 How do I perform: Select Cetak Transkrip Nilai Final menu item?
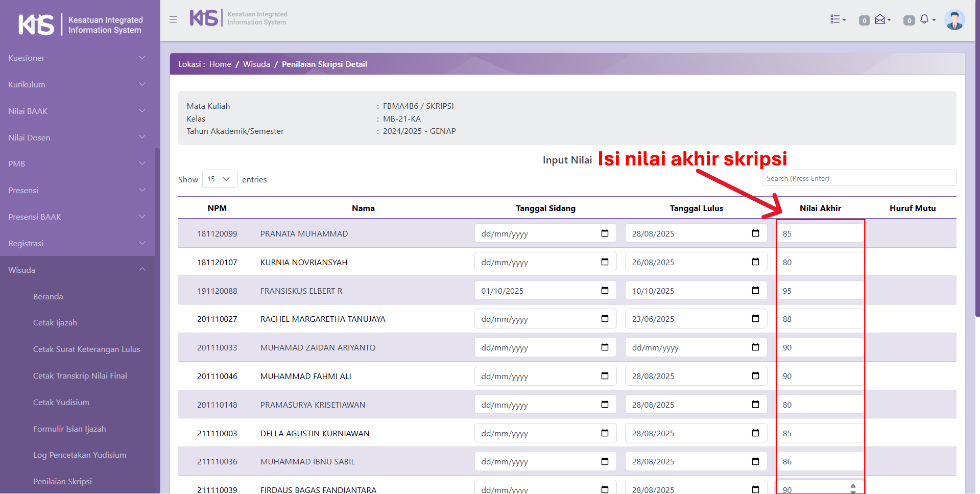coord(80,376)
